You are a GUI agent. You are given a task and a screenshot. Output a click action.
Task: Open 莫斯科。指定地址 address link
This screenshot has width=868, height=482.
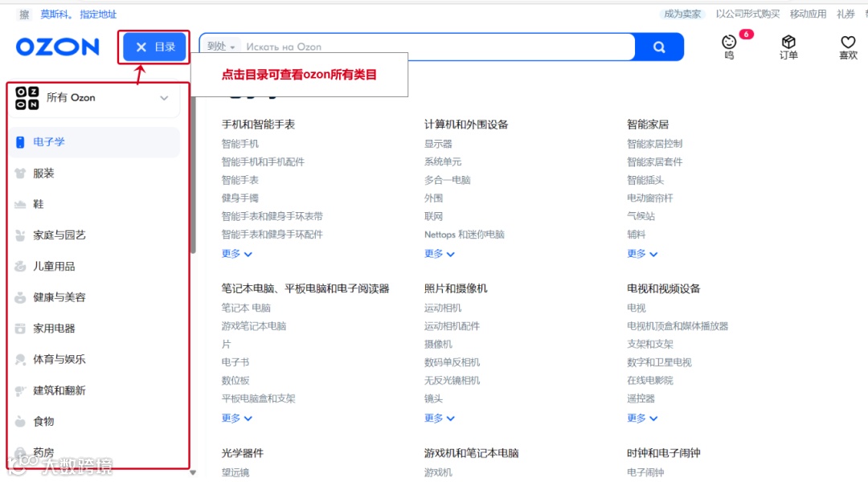coord(78,14)
